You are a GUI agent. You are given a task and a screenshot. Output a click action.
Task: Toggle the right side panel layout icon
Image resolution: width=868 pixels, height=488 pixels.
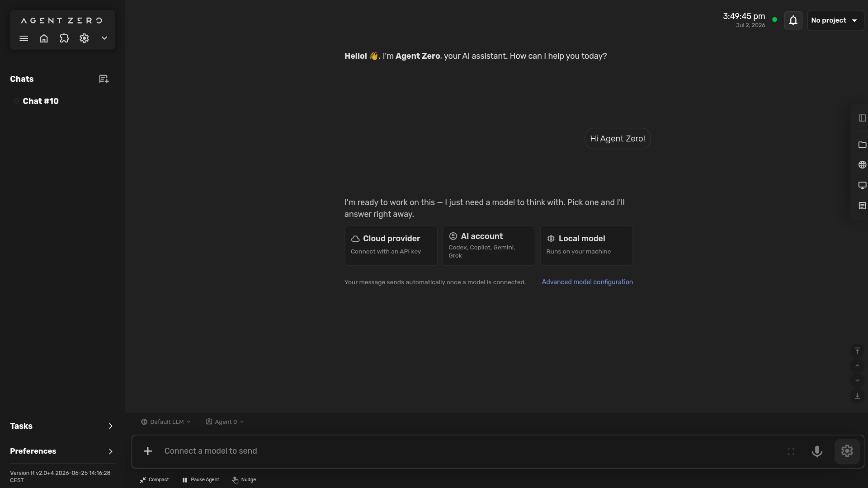click(x=862, y=118)
